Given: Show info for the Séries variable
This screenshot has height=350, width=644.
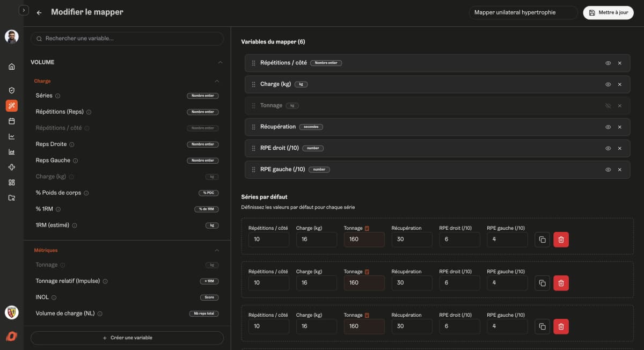Looking at the screenshot, I should pyautogui.click(x=58, y=96).
